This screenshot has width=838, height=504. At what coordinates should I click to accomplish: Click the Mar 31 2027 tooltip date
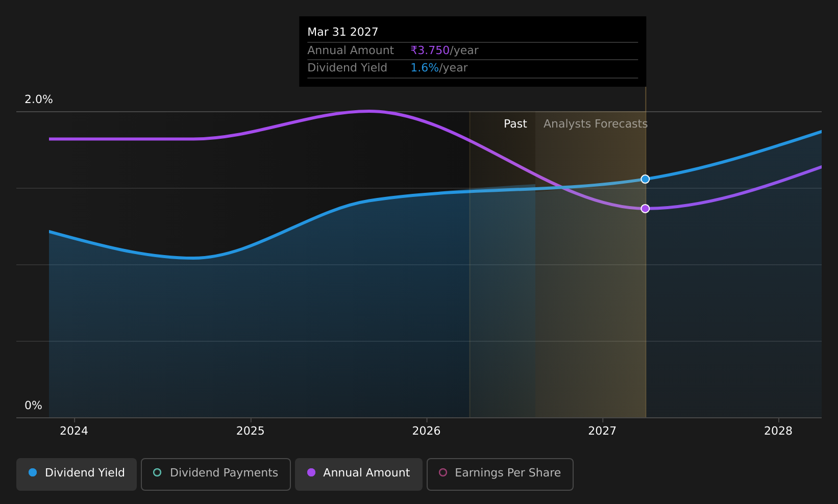[x=343, y=32]
